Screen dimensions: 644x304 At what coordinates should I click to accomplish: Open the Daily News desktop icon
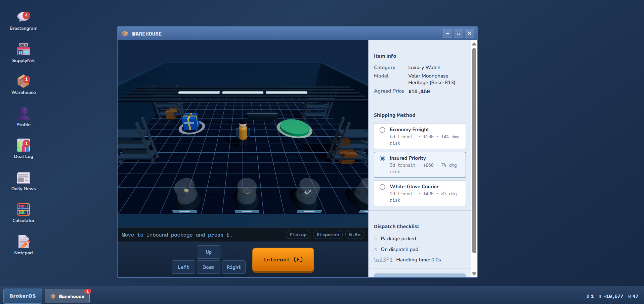[x=24, y=181]
